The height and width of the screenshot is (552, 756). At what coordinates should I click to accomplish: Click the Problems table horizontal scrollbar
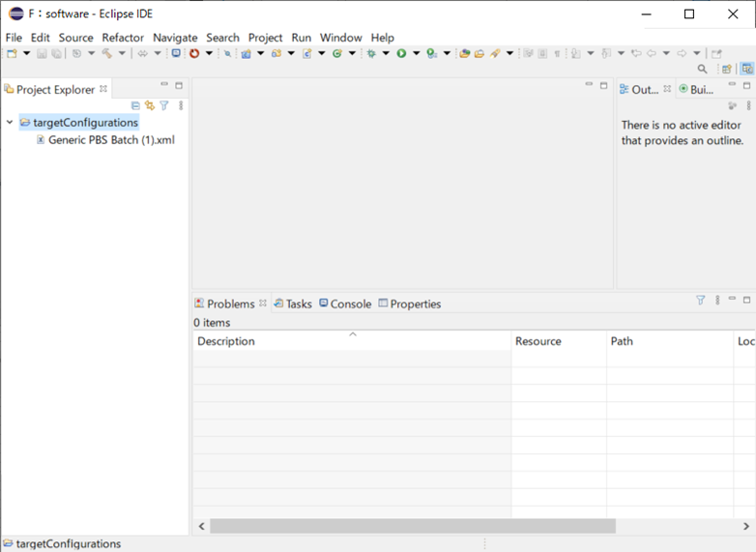click(x=412, y=526)
